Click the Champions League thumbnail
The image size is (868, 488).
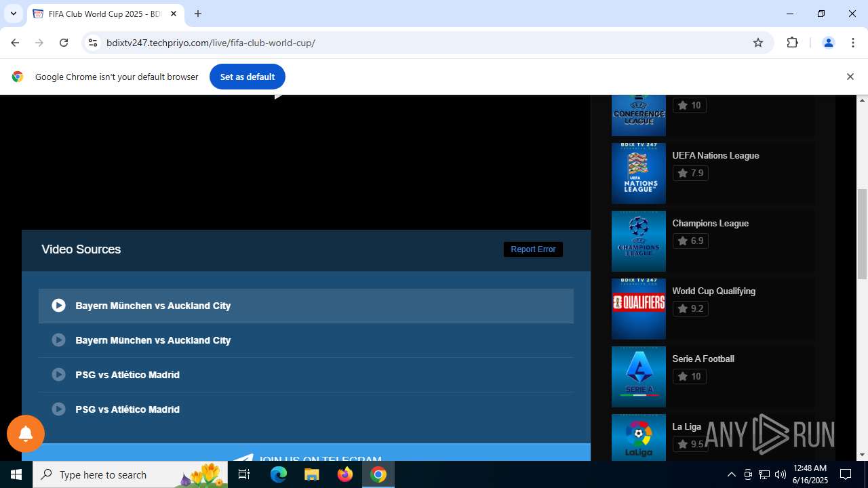(x=639, y=241)
